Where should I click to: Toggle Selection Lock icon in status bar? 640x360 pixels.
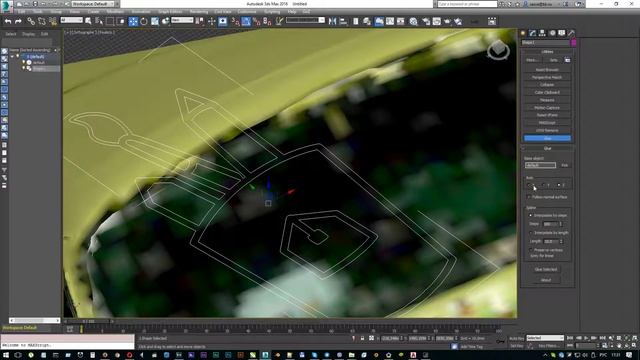[x=362, y=338]
